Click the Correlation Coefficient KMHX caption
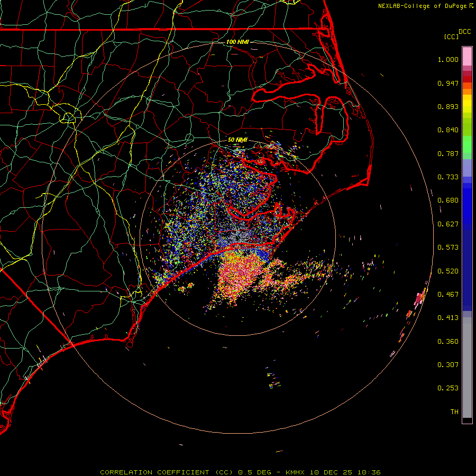The image size is (476, 476). coord(240,472)
